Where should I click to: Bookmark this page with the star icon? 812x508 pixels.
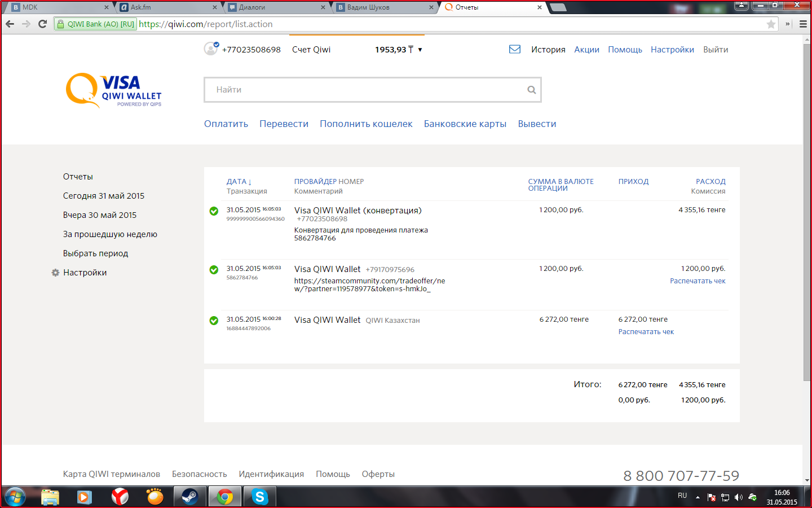tap(771, 24)
